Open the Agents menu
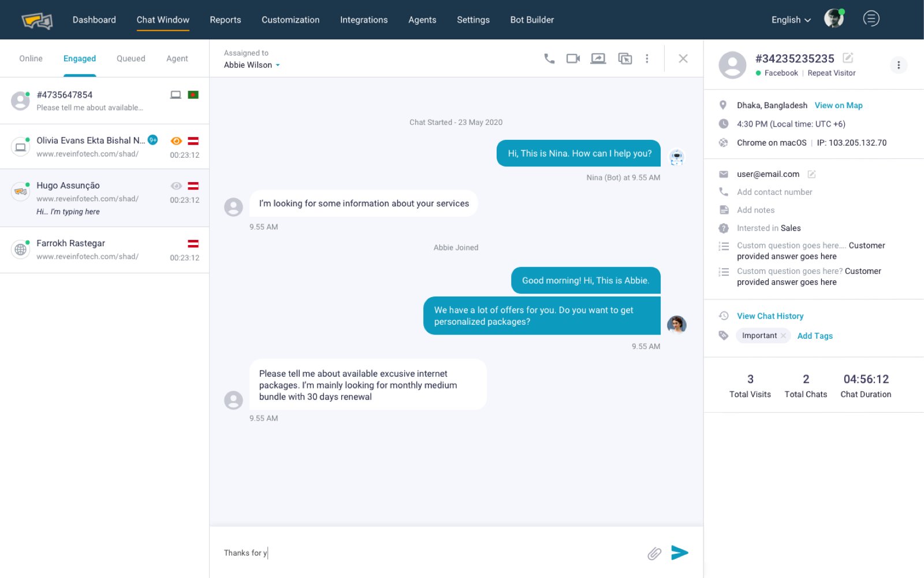 (422, 20)
